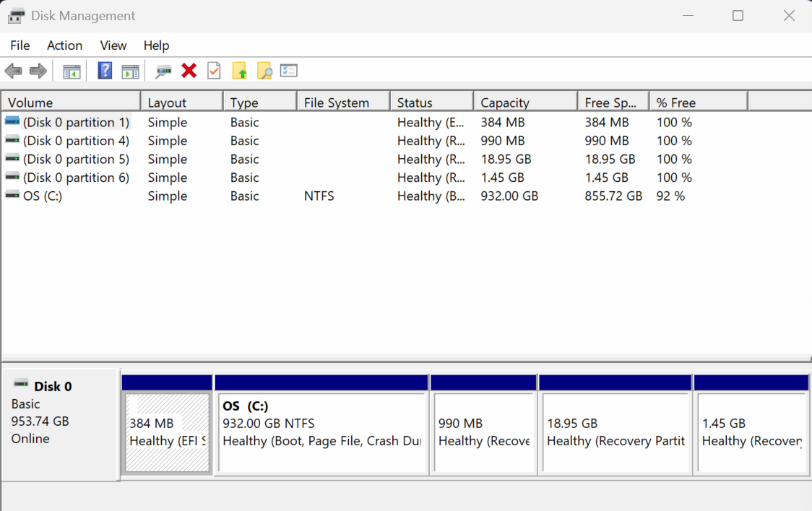The width and height of the screenshot is (812, 511).
Task: Sort by the File System column header
Action: (x=343, y=102)
